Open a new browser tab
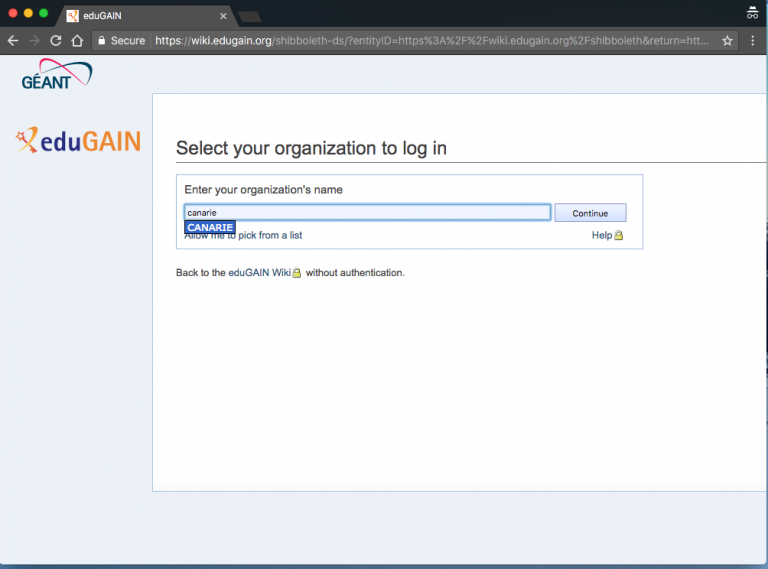The image size is (768, 569). tap(250, 16)
